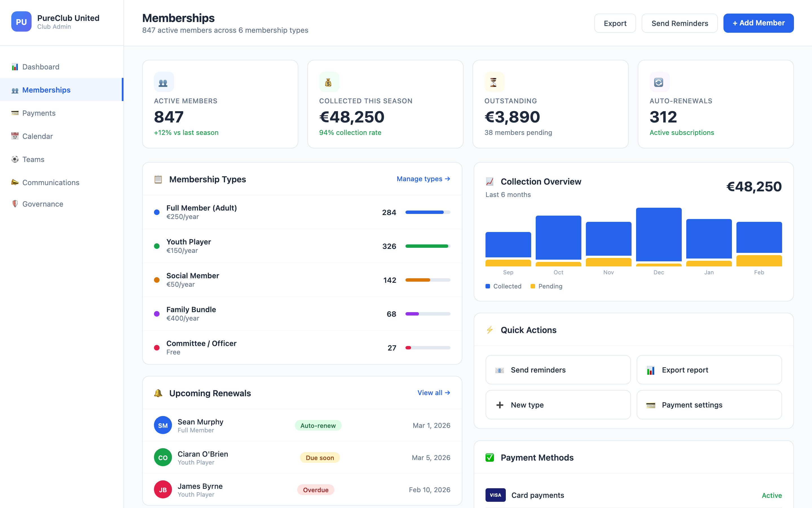Click the Mar 5, 2026 renewal date
The height and width of the screenshot is (508, 812).
click(431, 457)
